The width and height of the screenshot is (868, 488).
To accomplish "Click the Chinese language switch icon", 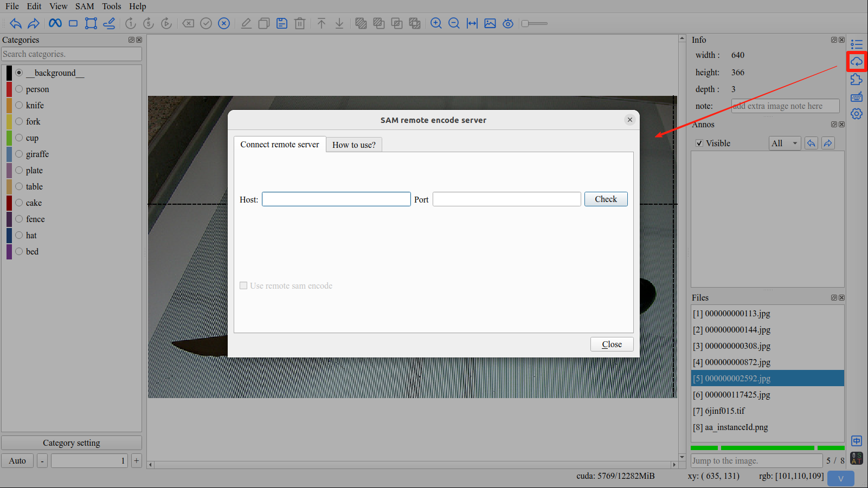I will click(x=857, y=441).
